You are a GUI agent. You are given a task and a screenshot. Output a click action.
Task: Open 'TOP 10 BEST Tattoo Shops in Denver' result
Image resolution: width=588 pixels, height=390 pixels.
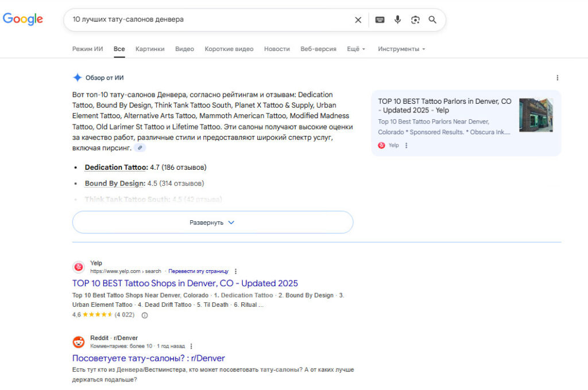coord(185,283)
